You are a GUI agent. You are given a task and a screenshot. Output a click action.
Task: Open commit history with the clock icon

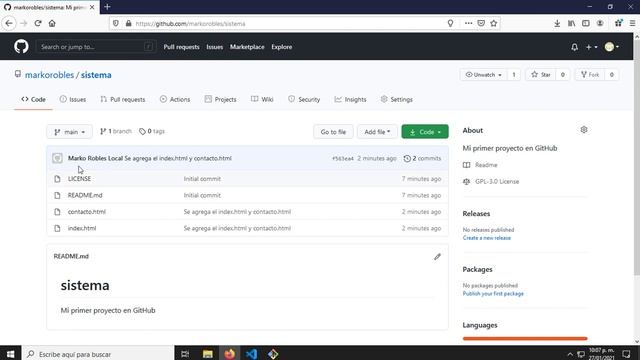click(407, 158)
